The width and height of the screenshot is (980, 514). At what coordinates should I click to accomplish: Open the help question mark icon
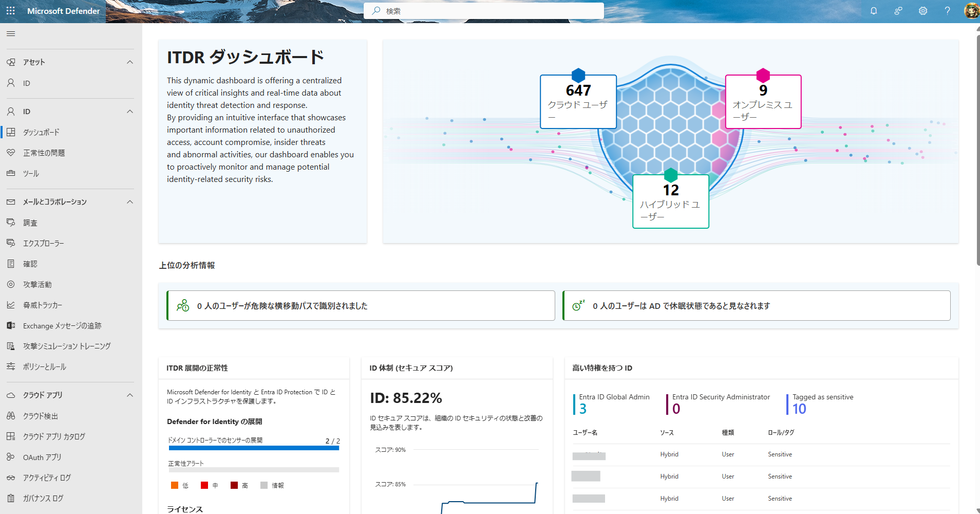pyautogui.click(x=948, y=11)
